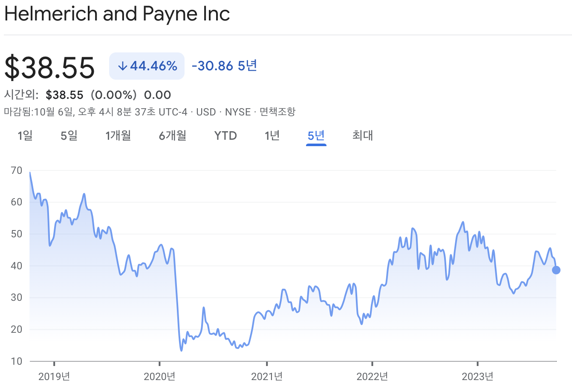Image resolution: width=572 pixels, height=392 pixels.
Task: Switch to the 1일 range tab
Action: click(x=25, y=136)
